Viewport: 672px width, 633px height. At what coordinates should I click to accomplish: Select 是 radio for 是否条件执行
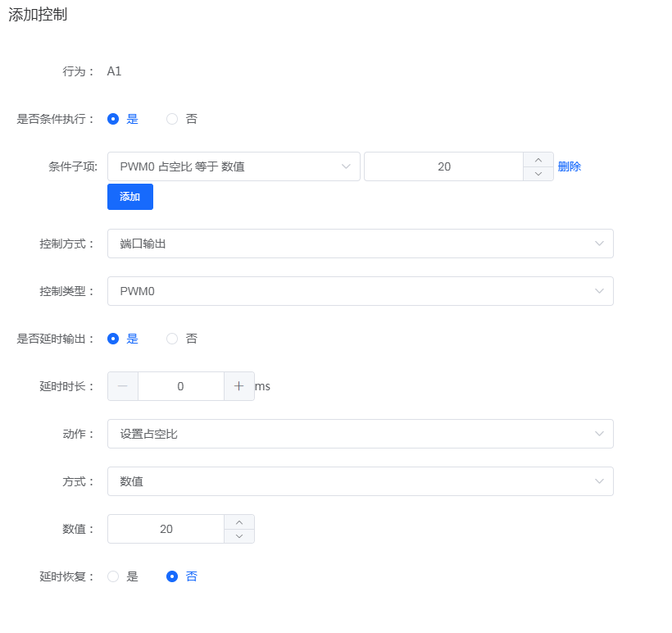coord(113,119)
